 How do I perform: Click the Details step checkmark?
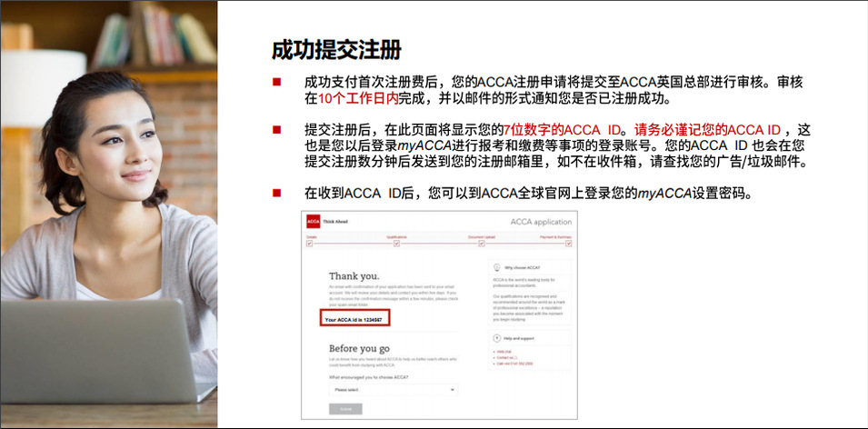310,244
